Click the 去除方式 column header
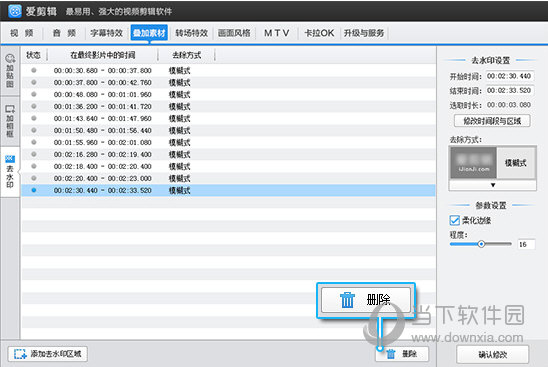 pyautogui.click(x=187, y=55)
